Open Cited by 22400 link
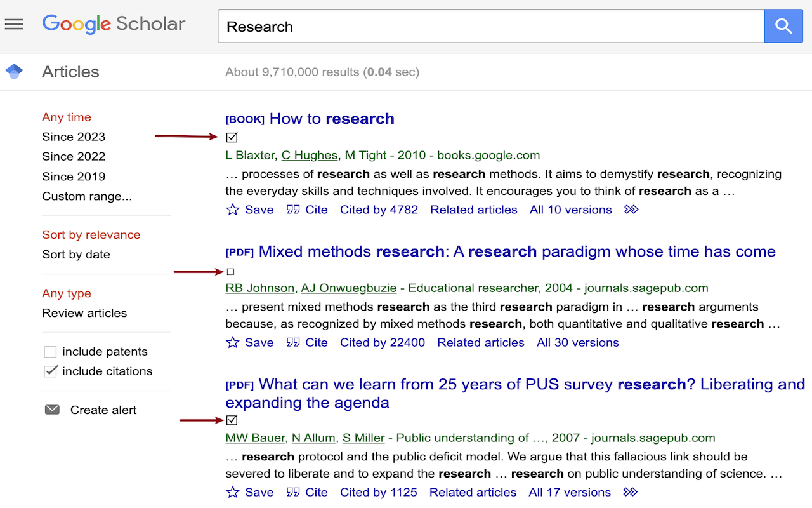Image resolution: width=812 pixels, height=508 pixels. click(383, 342)
